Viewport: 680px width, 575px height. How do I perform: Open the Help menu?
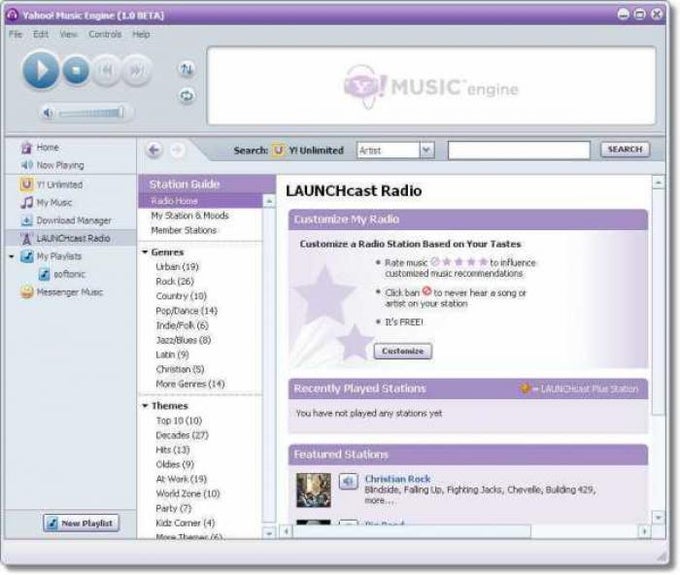click(x=141, y=34)
